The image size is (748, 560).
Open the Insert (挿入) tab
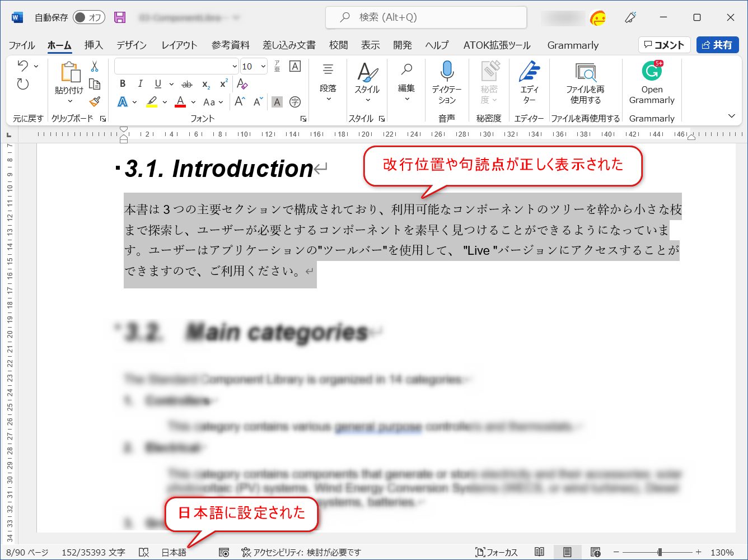(93, 45)
